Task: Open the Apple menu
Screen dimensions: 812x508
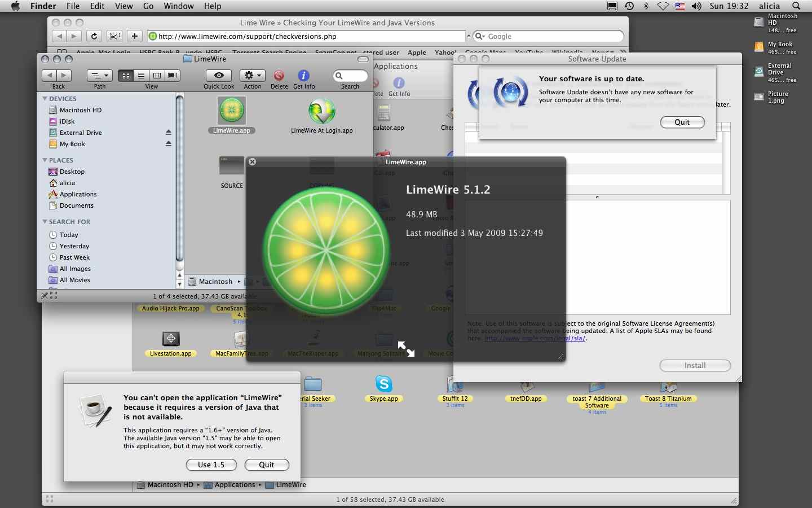Action: click(15, 6)
